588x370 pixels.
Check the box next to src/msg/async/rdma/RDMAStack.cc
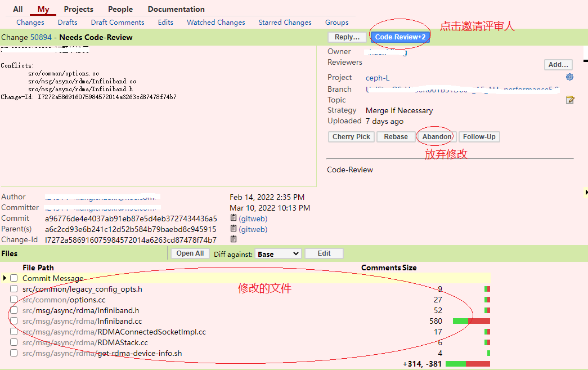tap(14, 342)
